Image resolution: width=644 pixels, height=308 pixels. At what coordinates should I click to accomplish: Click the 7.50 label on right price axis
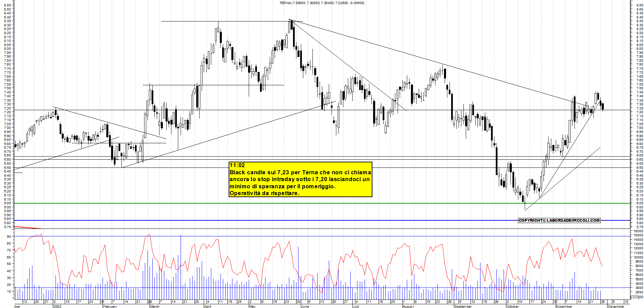coord(639,88)
